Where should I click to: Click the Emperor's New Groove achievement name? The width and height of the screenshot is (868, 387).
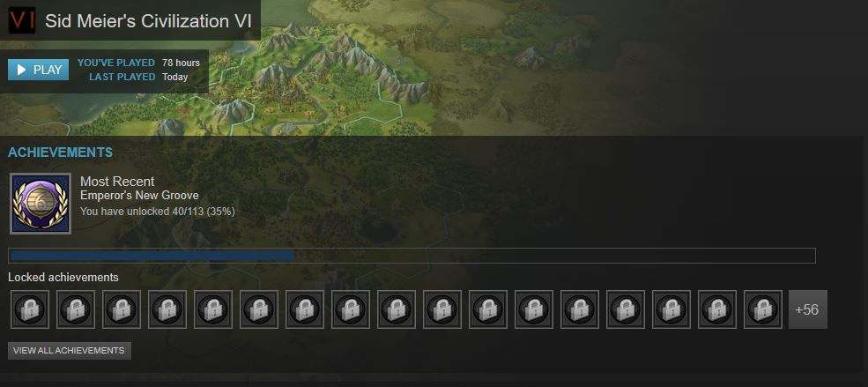[139, 196]
